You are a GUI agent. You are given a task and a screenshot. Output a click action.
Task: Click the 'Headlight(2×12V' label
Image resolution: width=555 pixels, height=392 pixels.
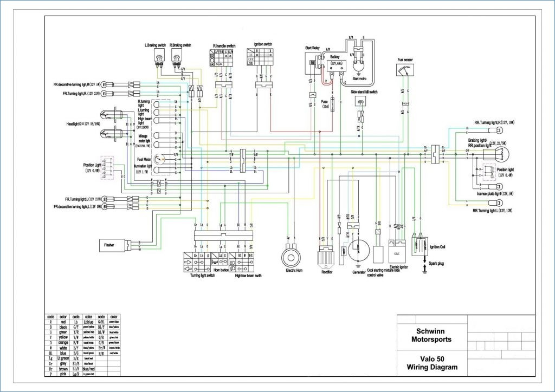[83, 124]
